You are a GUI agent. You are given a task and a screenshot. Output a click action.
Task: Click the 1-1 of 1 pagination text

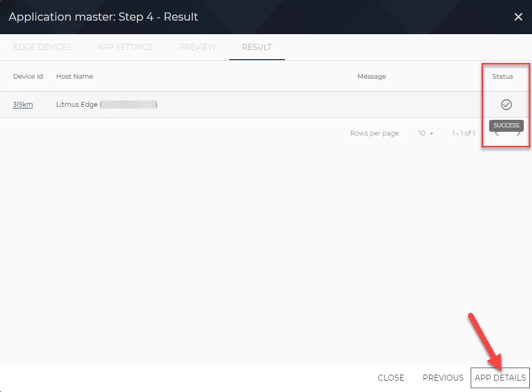click(x=464, y=133)
